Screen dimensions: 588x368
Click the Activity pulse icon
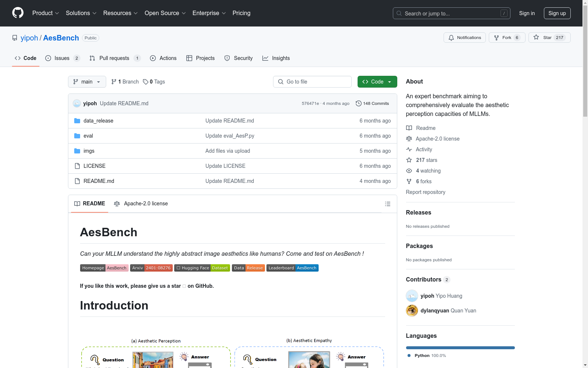(x=409, y=149)
